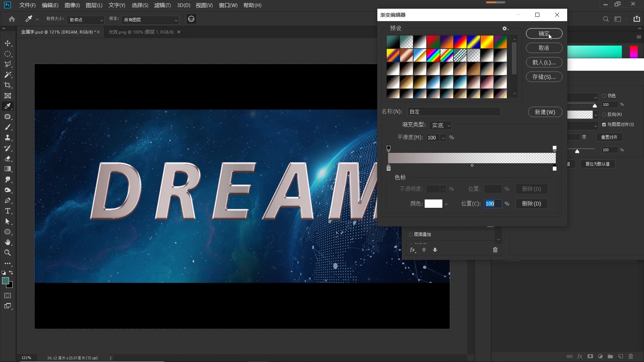Click the 确定 OK button
The image size is (644, 362).
click(544, 34)
